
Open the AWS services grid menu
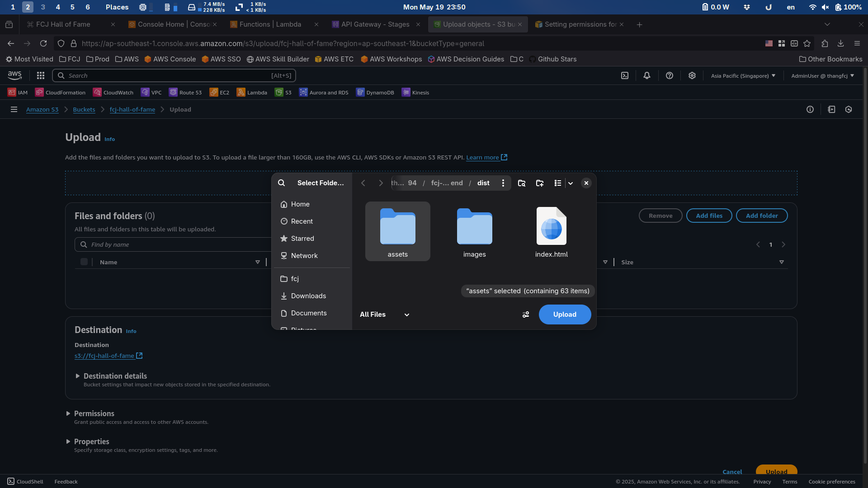(41, 75)
